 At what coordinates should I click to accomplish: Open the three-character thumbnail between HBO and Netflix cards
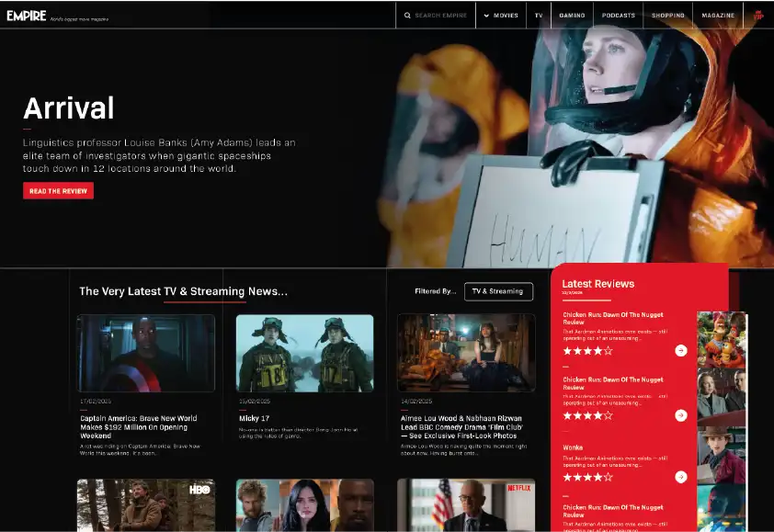(305, 504)
